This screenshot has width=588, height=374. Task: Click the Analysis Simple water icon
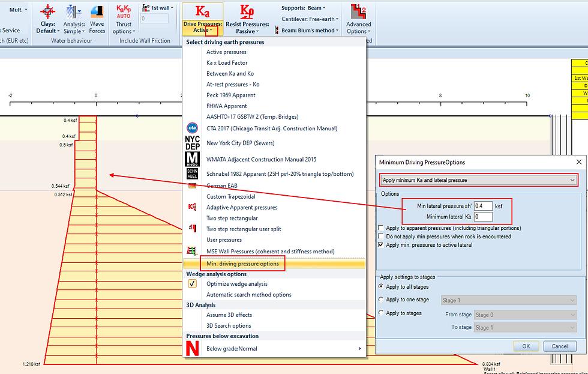tap(73, 12)
